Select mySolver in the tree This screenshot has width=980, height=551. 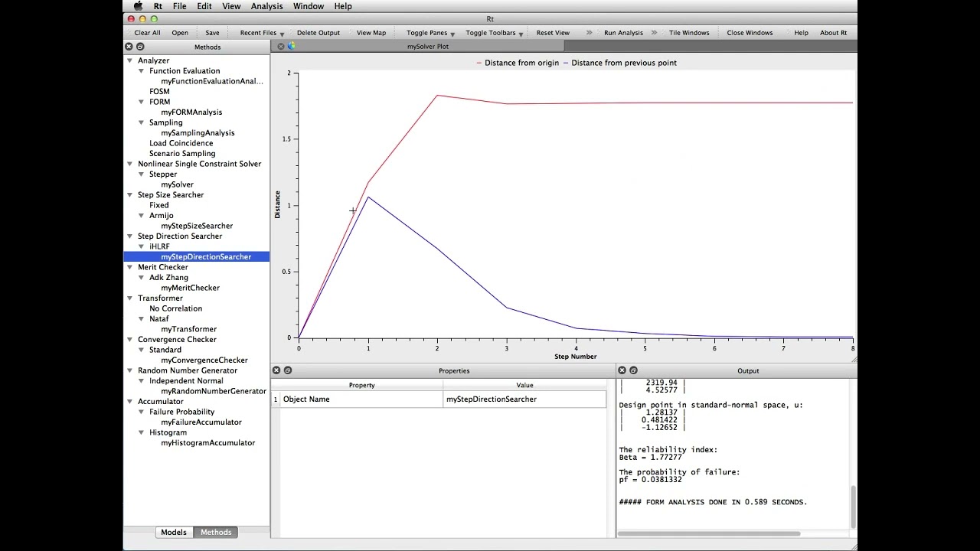pyautogui.click(x=177, y=184)
